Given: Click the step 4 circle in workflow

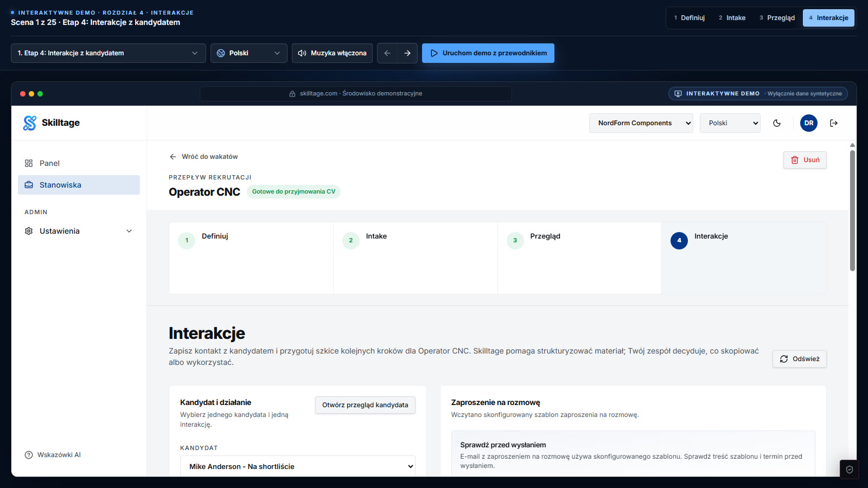Looking at the screenshot, I should click(679, 240).
